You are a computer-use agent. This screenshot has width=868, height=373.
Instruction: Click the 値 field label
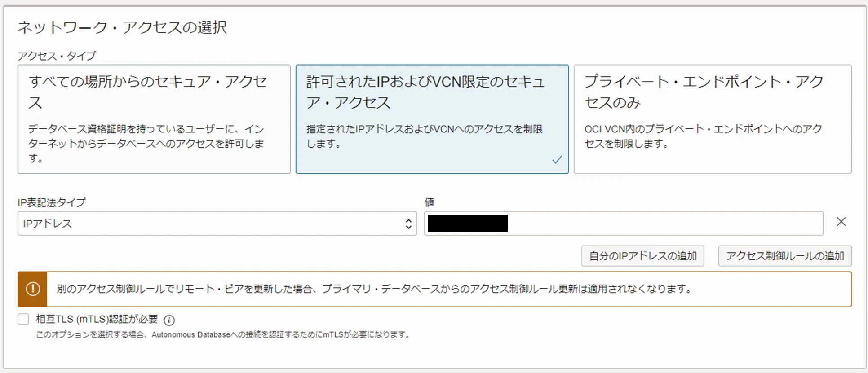pos(430,202)
